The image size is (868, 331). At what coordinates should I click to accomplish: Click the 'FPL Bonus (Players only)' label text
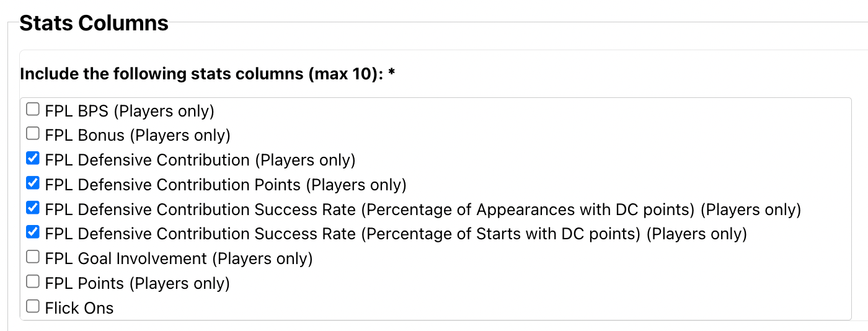137,135
